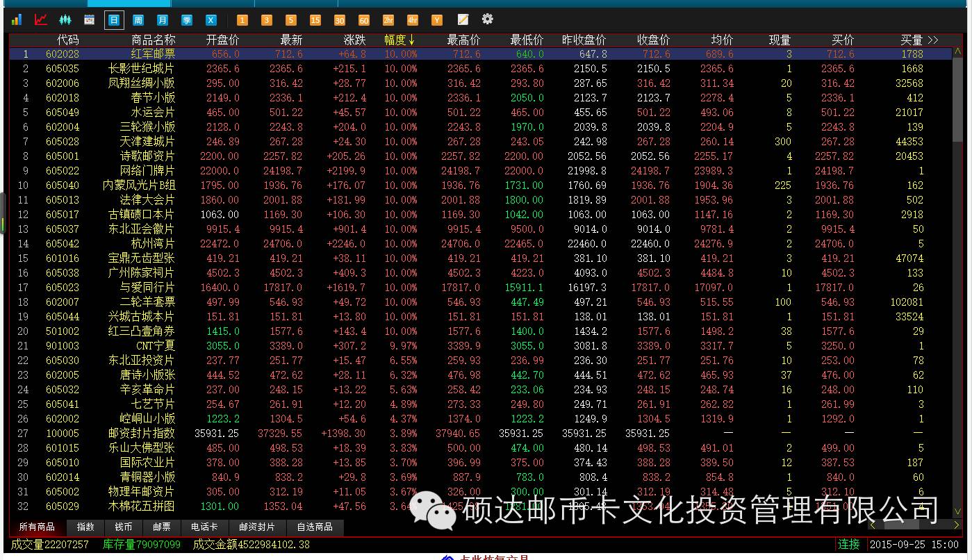Click code 605023 in the list
The image size is (972, 560).
[63, 288]
